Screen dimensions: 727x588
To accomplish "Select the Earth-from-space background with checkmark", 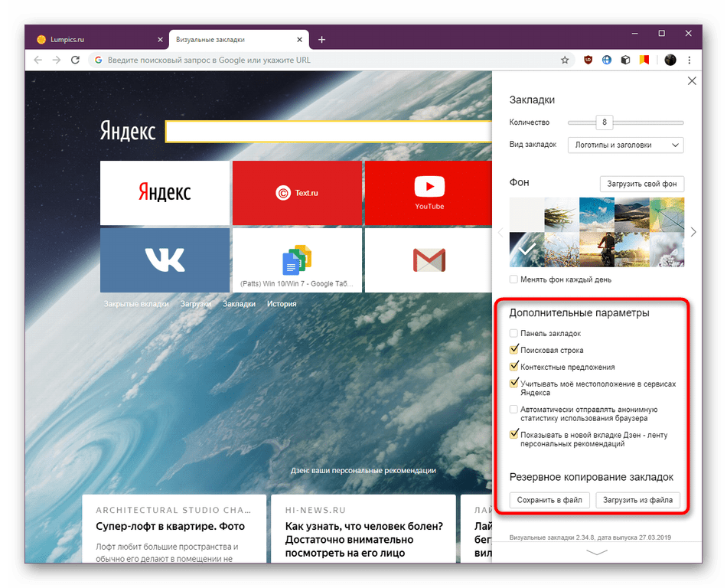I will click(x=527, y=250).
